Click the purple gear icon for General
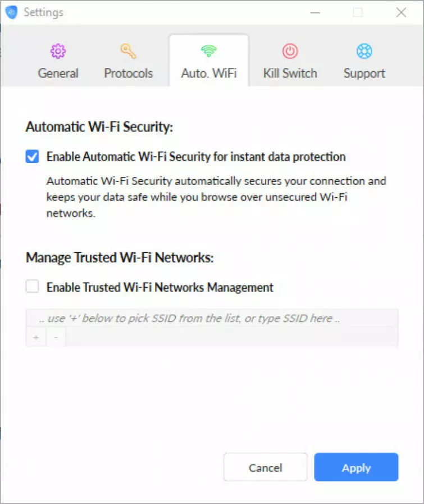Screen dimensions: 424x504 point(58,52)
